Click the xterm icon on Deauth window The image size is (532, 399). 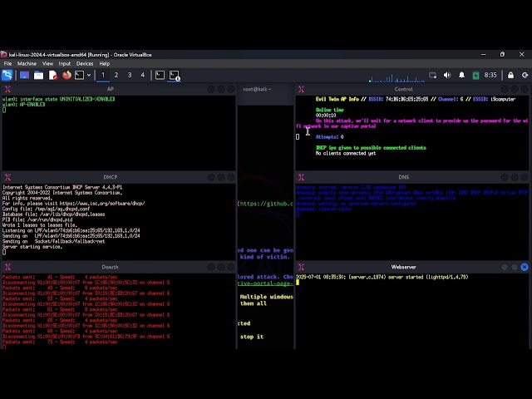pyautogui.click(x=7, y=267)
